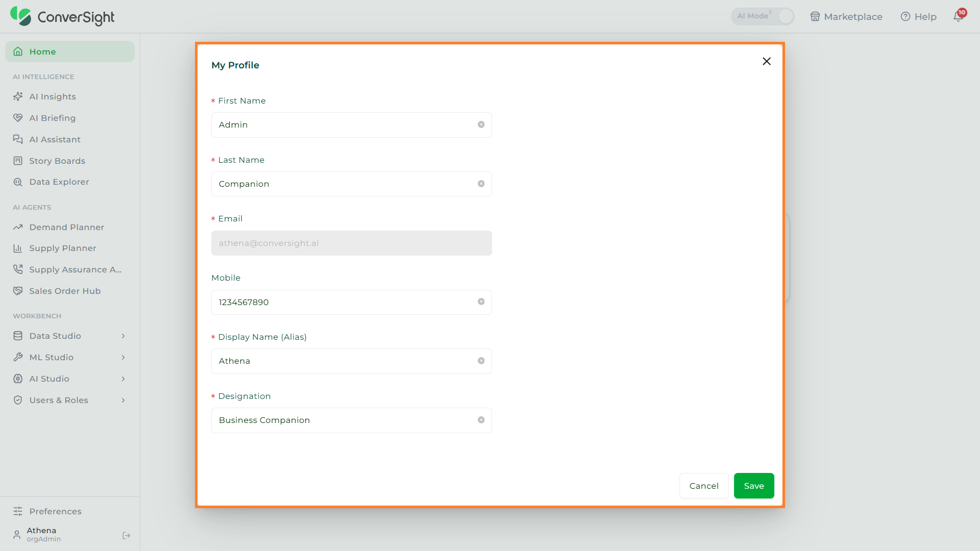Open Supply Assurance agent
This screenshot has width=980, height=551.
(x=70, y=269)
